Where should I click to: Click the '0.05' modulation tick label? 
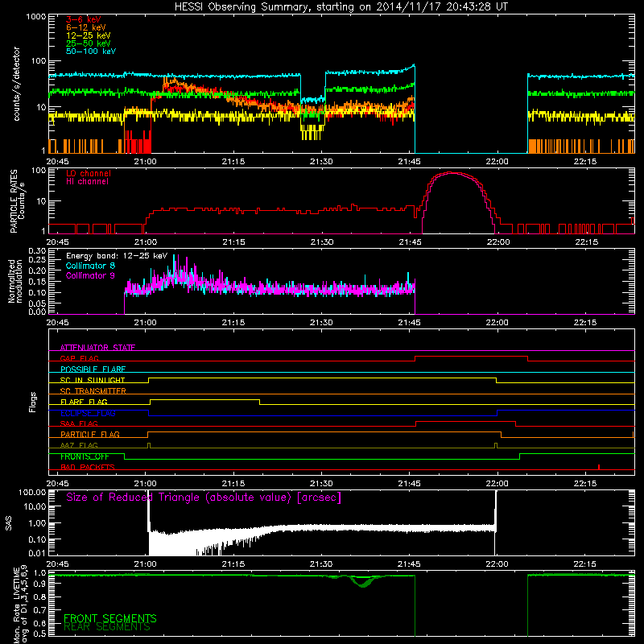coord(37,303)
